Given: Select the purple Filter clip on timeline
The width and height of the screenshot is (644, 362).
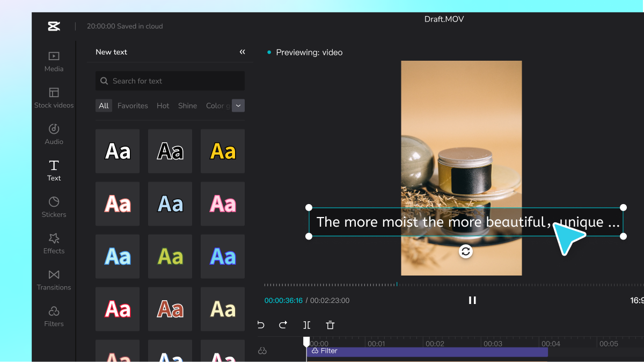Looking at the screenshot, I should (x=427, y=351).
